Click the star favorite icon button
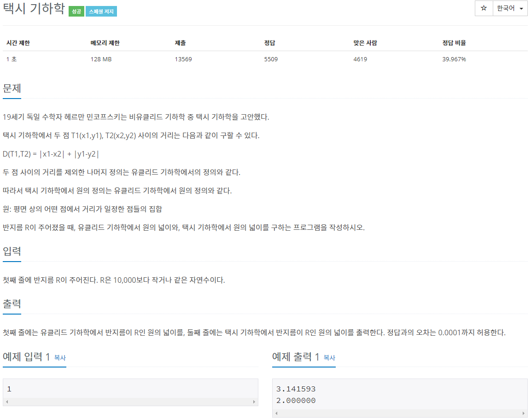This screenshot has width=531, height=420. 484,8
